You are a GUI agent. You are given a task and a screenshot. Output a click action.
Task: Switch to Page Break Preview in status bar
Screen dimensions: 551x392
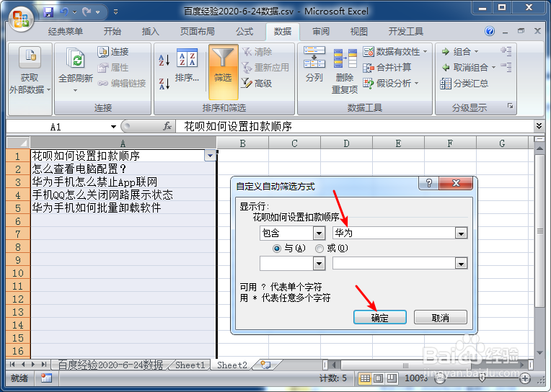pos(392,378)
